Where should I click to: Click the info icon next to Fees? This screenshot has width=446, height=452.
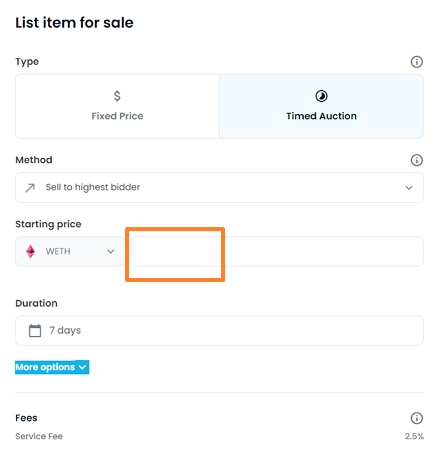tap(416, 418)
